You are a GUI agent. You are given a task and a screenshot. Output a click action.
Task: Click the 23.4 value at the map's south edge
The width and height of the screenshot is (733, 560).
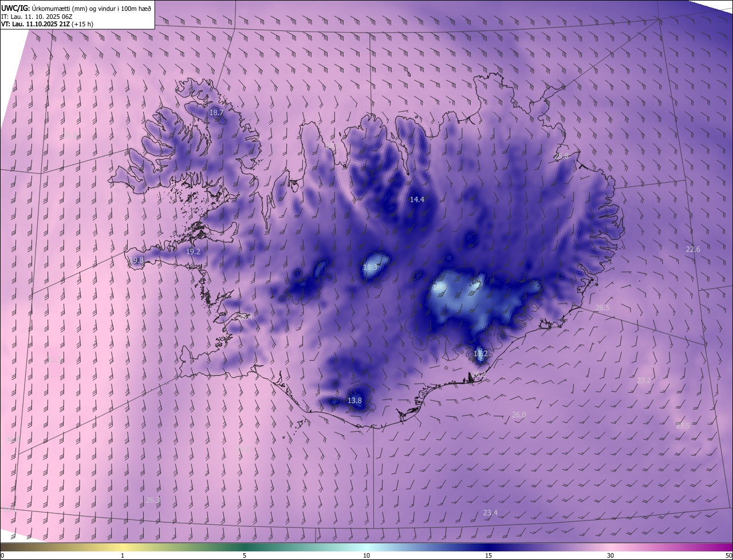pyautogui.click(x=490, y=512)
